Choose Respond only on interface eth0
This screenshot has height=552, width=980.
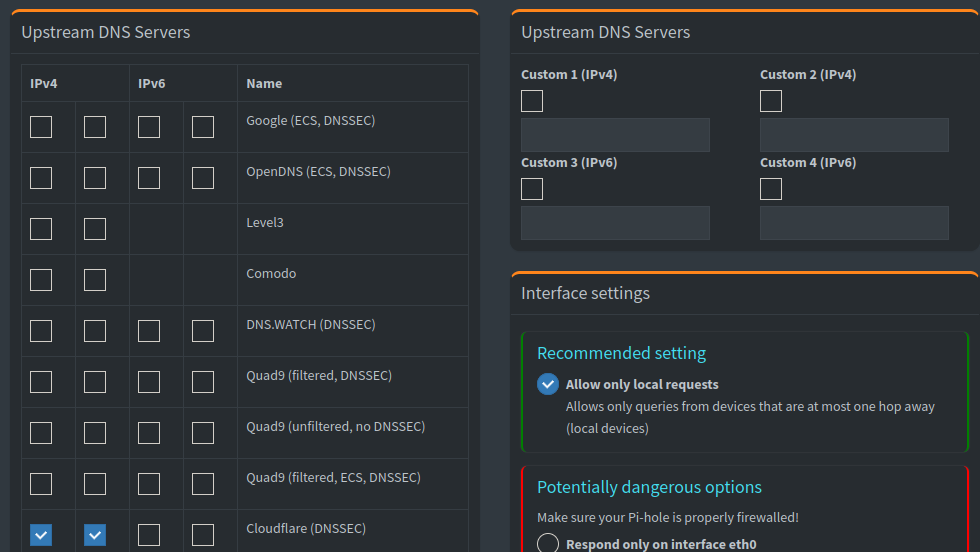[548, 544]
